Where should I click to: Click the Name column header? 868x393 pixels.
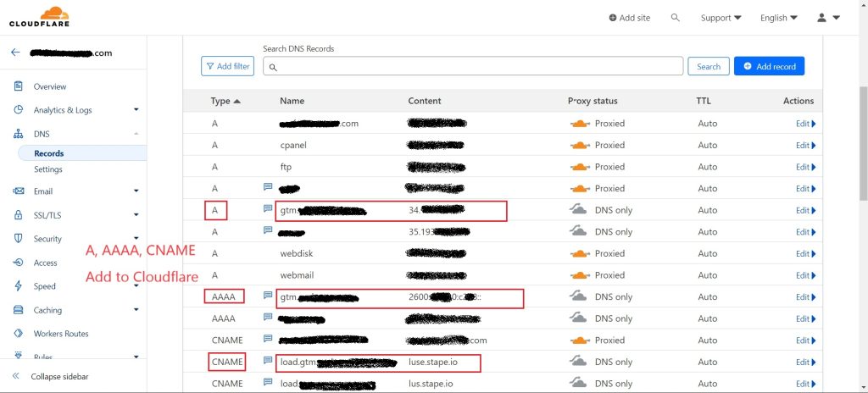[x=292, y=101]
